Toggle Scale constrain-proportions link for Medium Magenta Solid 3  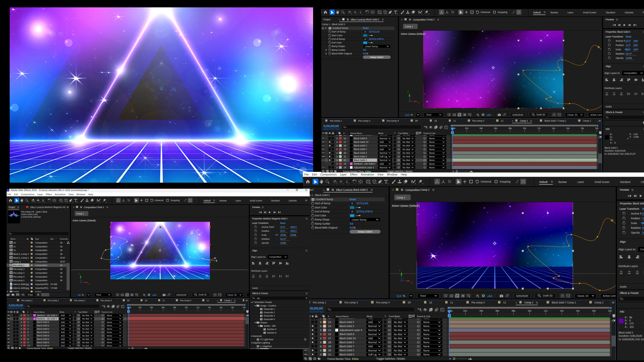(277, 235)
